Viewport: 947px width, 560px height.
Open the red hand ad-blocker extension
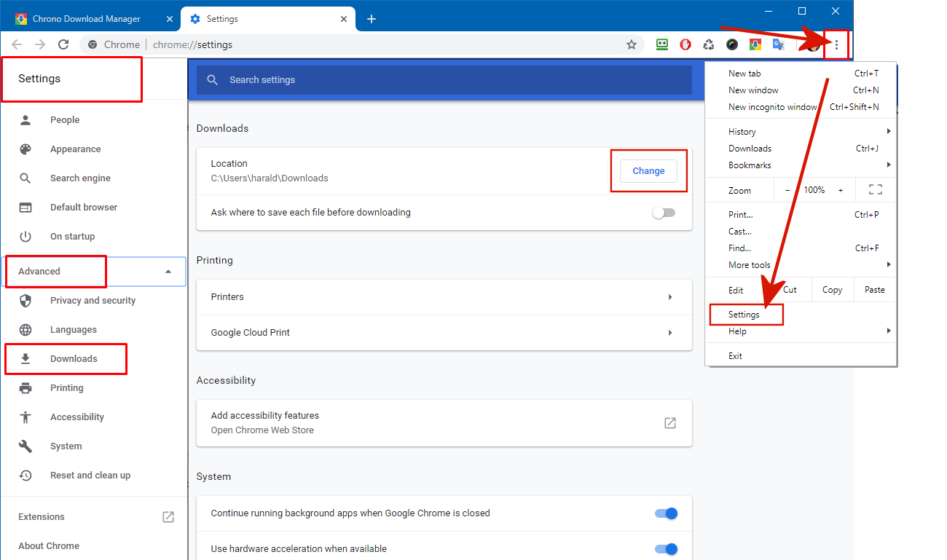685,44
